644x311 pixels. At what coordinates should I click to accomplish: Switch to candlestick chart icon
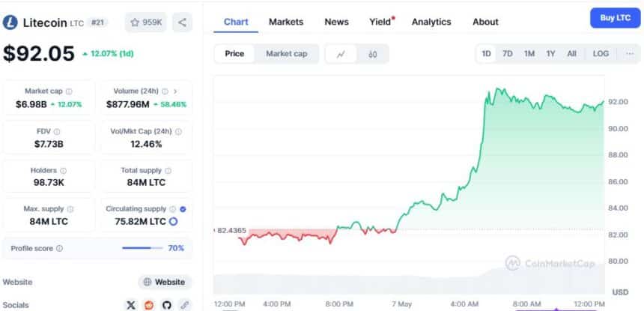click(372, 54)
